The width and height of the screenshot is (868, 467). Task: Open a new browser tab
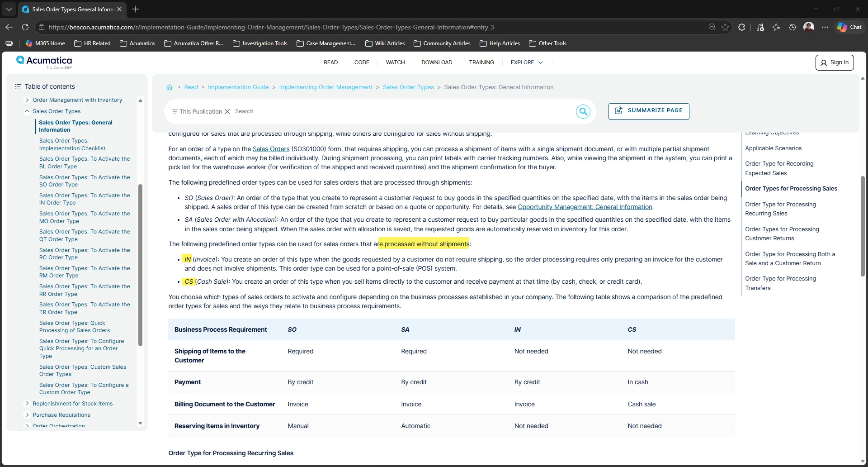136,9
